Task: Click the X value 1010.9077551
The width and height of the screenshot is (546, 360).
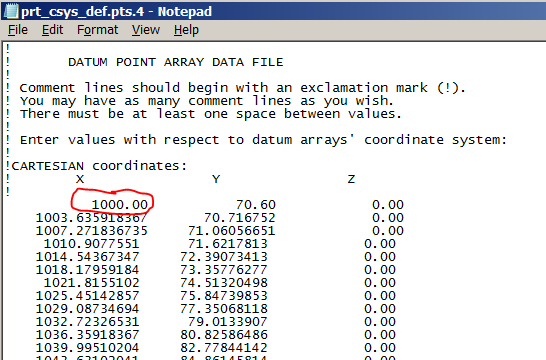Action: coord(91,244)
